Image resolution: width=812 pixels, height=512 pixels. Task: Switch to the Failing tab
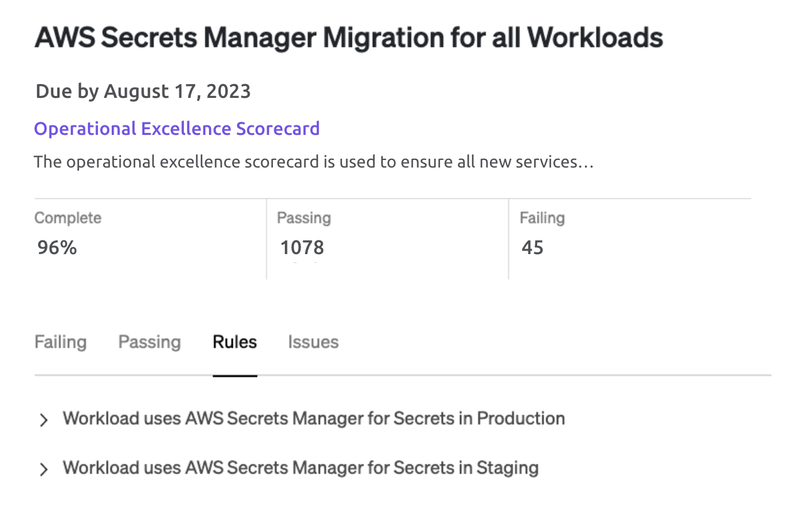click(60, 342)
